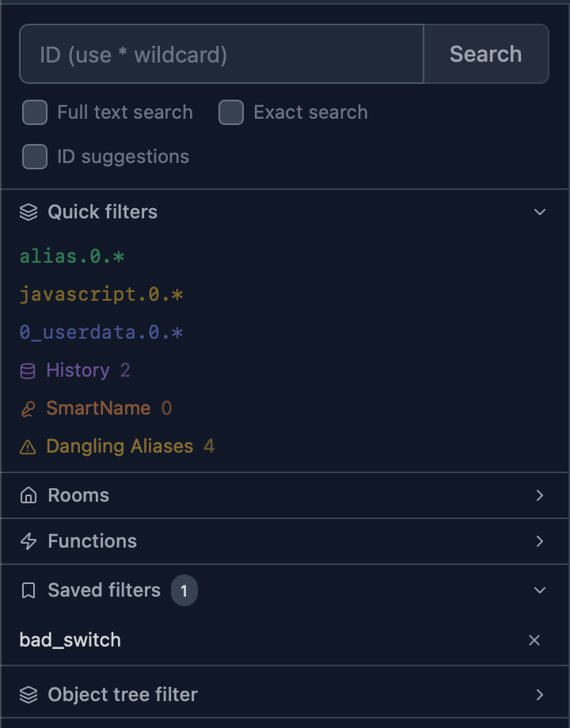Click the Rooms house icon
Viewport: 570px width, 728px height.
pyautogui.click(x=28, y=495)
